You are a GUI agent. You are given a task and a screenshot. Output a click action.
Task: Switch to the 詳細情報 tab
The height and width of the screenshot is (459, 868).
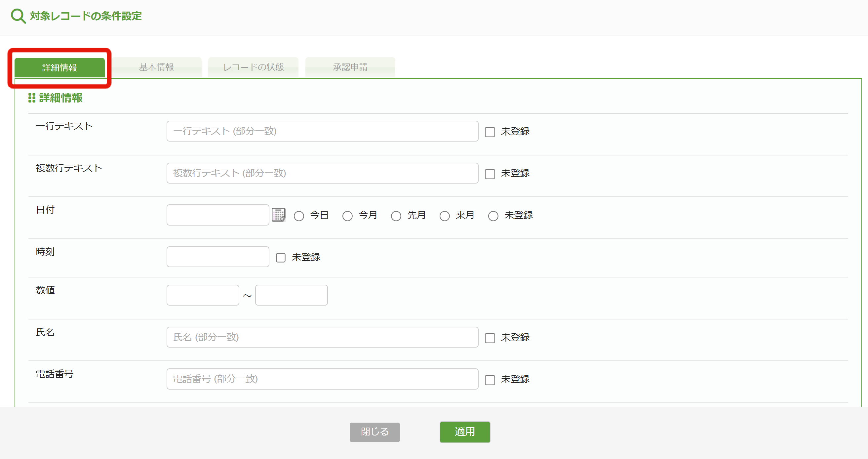[59, 67]
